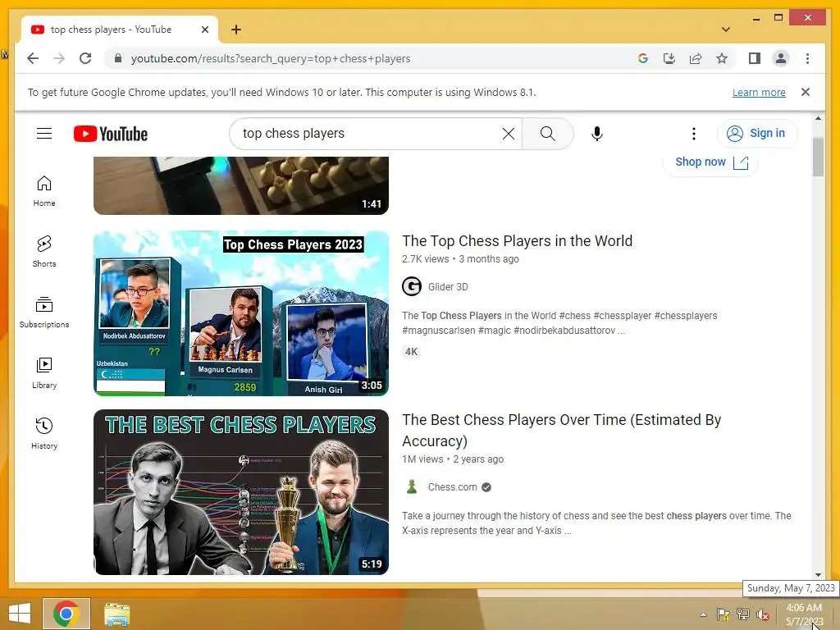Sign in to YouTube

pyautogui.click(x=756, y=134)
